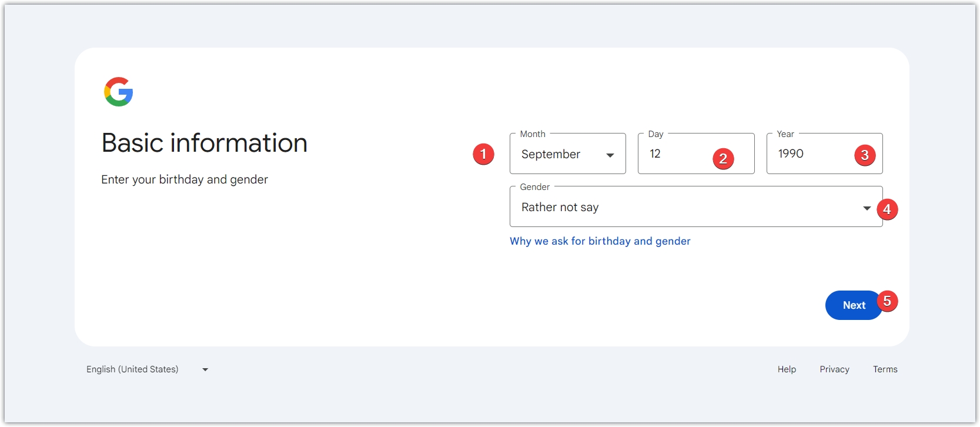Click the language selector arrow
980x427 pixels.
click(205, 369)
